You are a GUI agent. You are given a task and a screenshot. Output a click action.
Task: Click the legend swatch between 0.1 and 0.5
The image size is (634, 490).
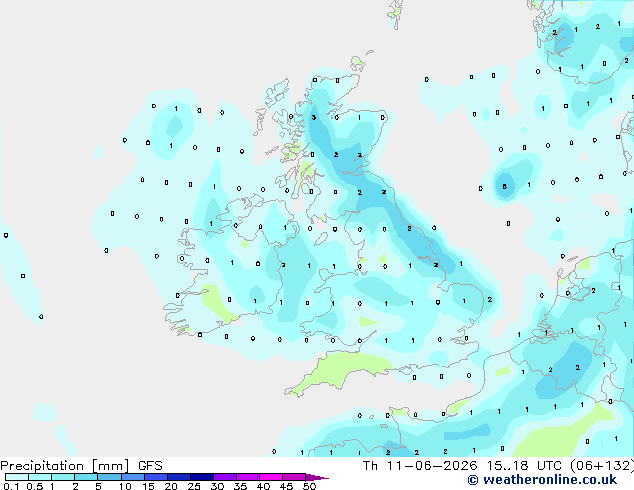pos(17,477)
